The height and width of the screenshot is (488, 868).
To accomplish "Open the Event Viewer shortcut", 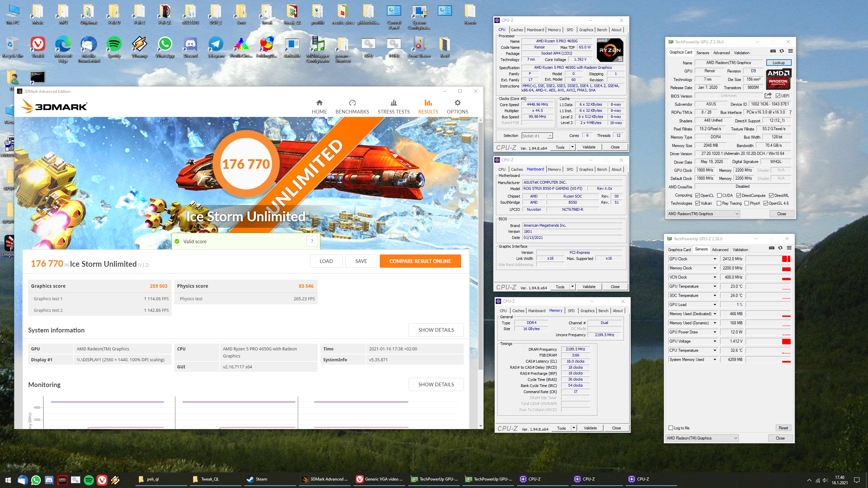I will click(x=419, y=47).
